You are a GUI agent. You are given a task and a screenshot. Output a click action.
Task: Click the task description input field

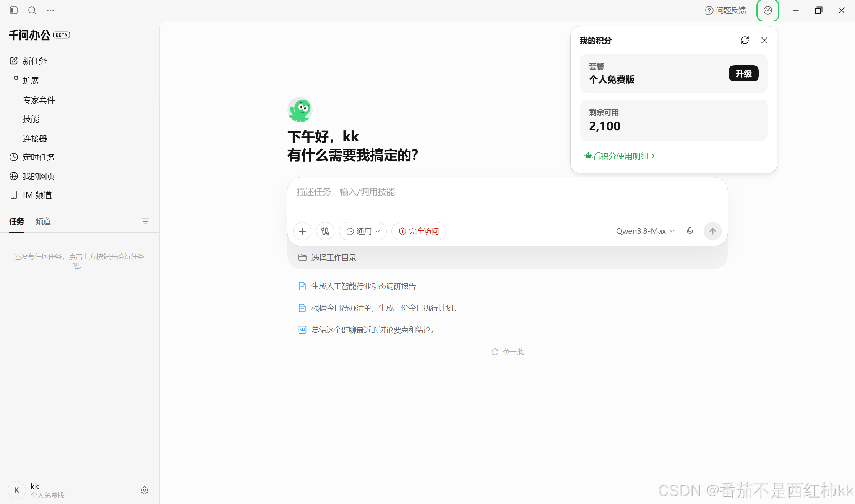pyautogui.click(x=507, y=192)
